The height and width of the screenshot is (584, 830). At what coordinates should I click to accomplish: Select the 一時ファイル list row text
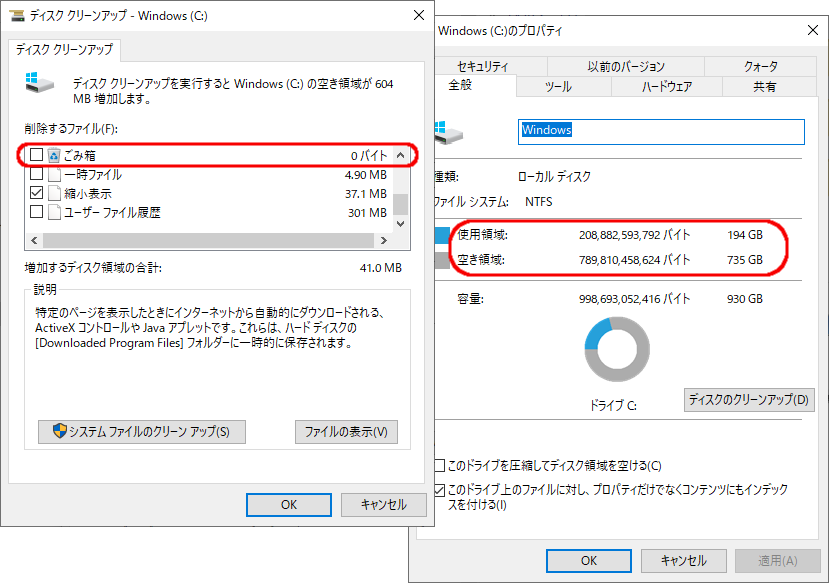93,175
